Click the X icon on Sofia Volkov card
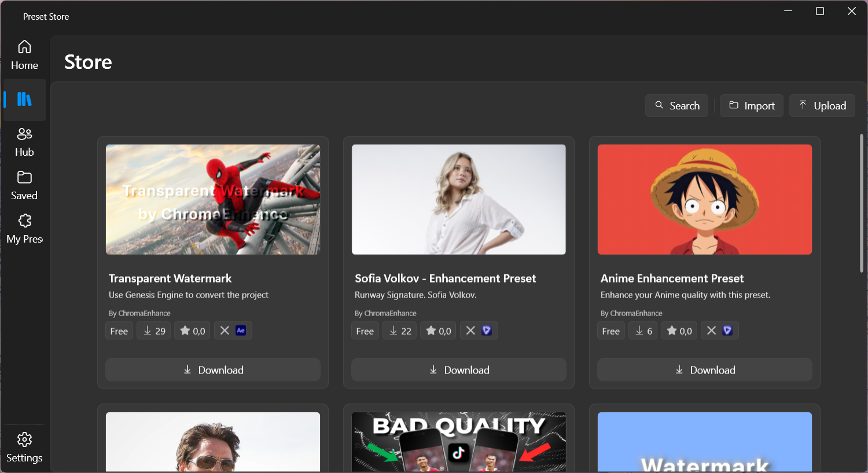 (x=470, y=331)
